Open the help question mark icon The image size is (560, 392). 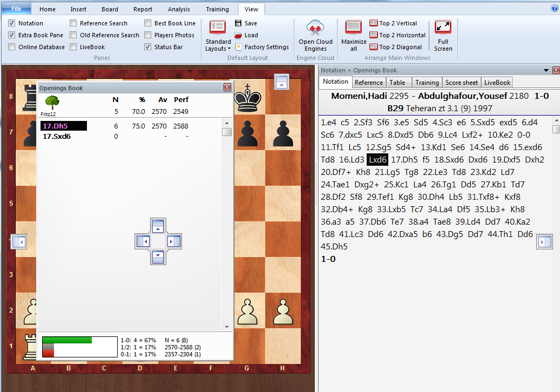click(554, 8)
